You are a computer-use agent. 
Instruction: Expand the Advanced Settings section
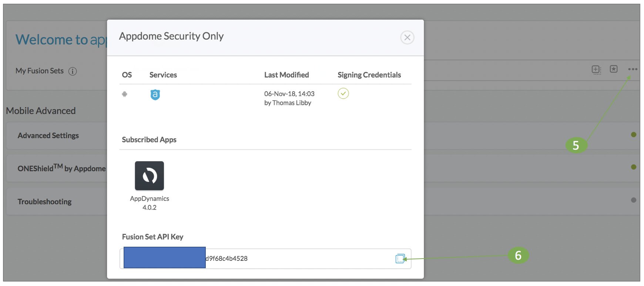pyautogui.click(x=48, y=136)
